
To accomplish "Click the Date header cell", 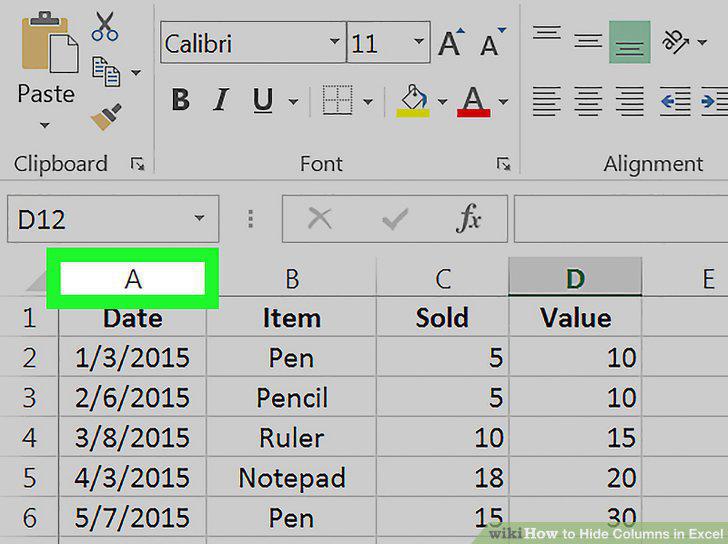I will click(133, 318).
